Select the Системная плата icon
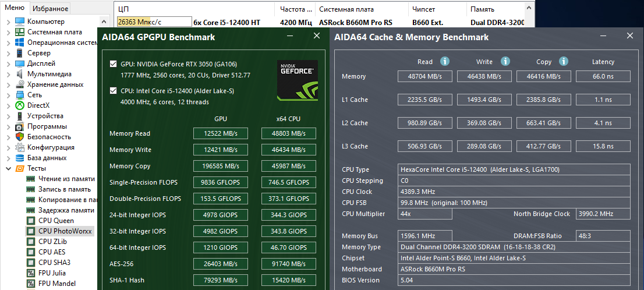Viewport: 644px width, 290px height. pos(19,32)
